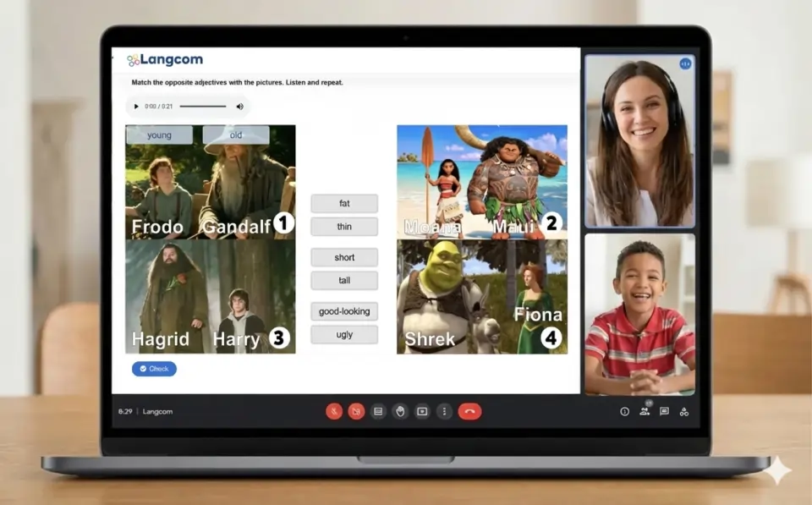812x505 pixels.
Task: Mute the audio player volume icon
Action: (239, 107)
